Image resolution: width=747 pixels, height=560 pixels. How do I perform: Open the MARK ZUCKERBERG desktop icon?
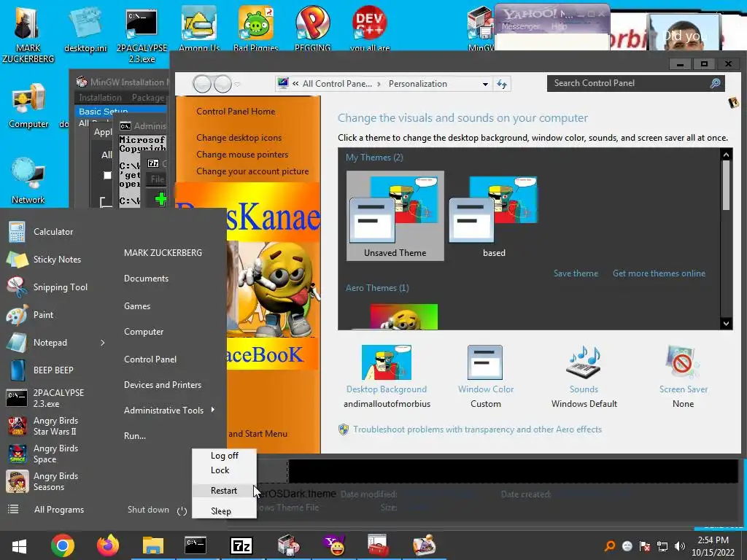(x=28, y=34)
